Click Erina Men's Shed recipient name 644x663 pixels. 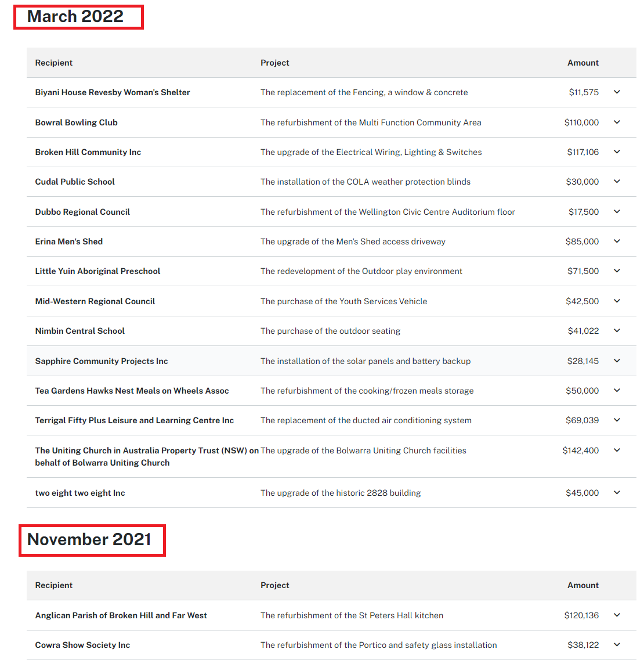tap(69, 241)
